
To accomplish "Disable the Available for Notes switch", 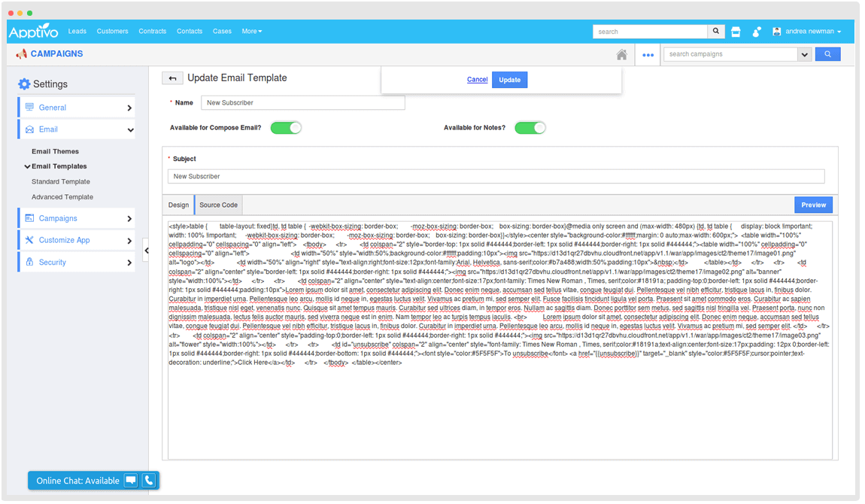I will (530, 128).
